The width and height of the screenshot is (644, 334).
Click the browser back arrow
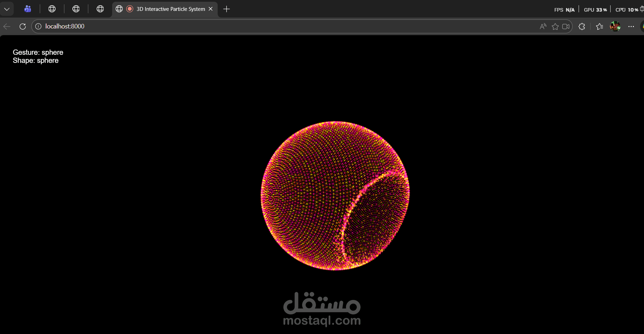(x=6, y=26)
